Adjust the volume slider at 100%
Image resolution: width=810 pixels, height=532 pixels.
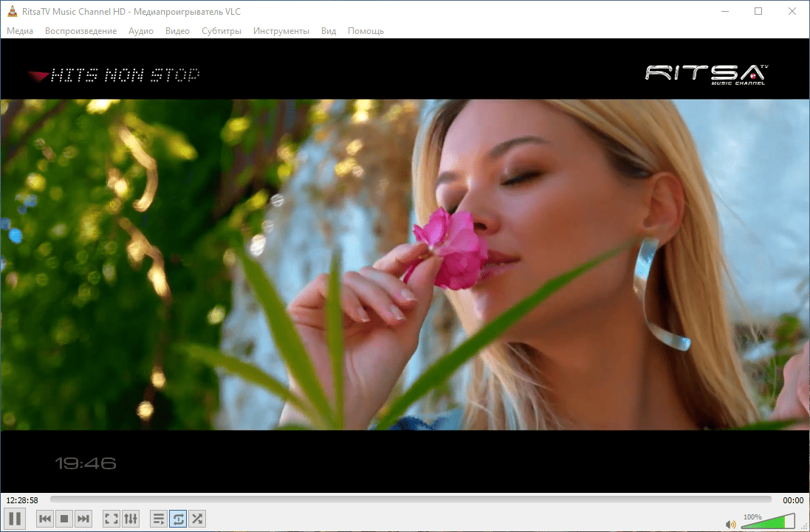[x=768, y=521]
